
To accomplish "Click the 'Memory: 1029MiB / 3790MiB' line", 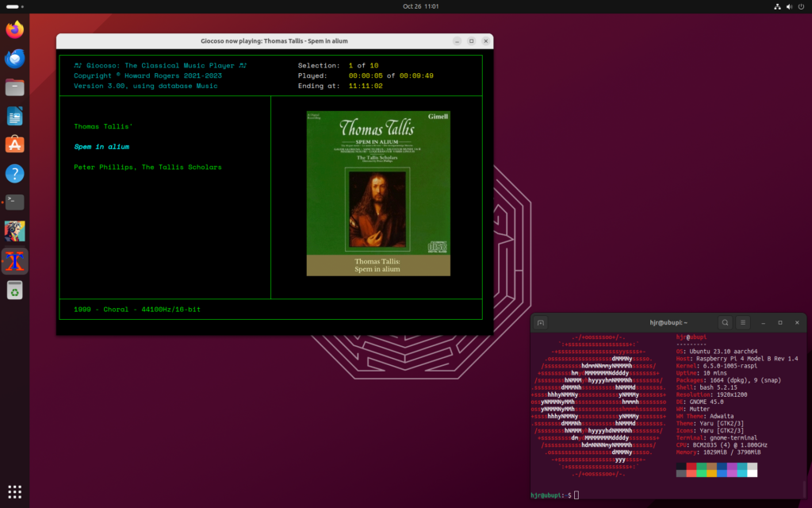I will pyautogui.click(x=718, y=452).
